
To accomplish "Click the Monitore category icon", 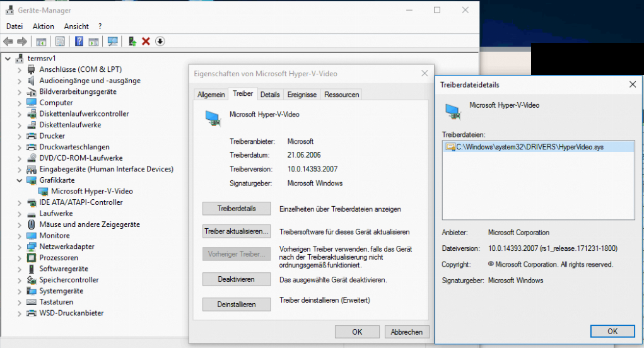I will 32,236.
